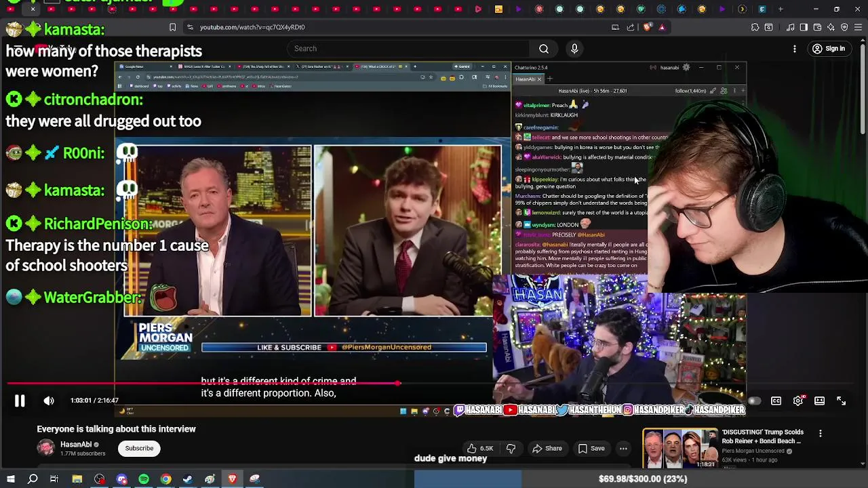Mute the video with the speaker icon
This screenshot has width=868, height=488.
pyautogui.click(x=49, y=401)
